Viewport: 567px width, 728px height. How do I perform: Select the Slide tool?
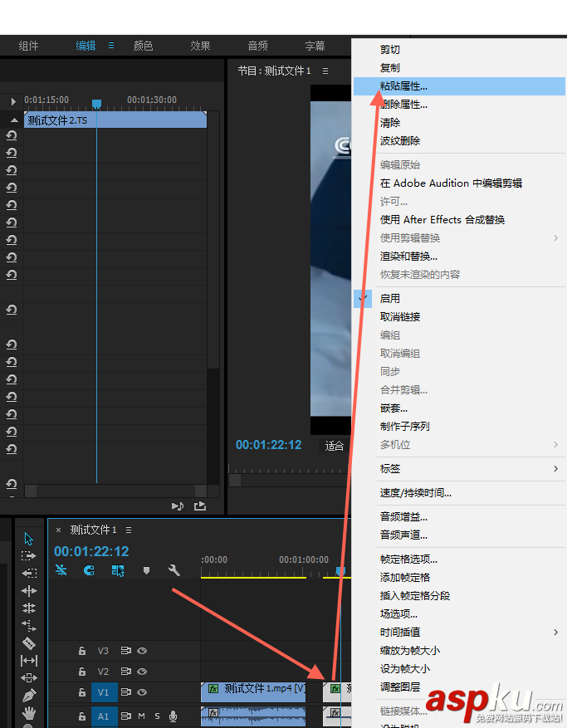(29, 678)
